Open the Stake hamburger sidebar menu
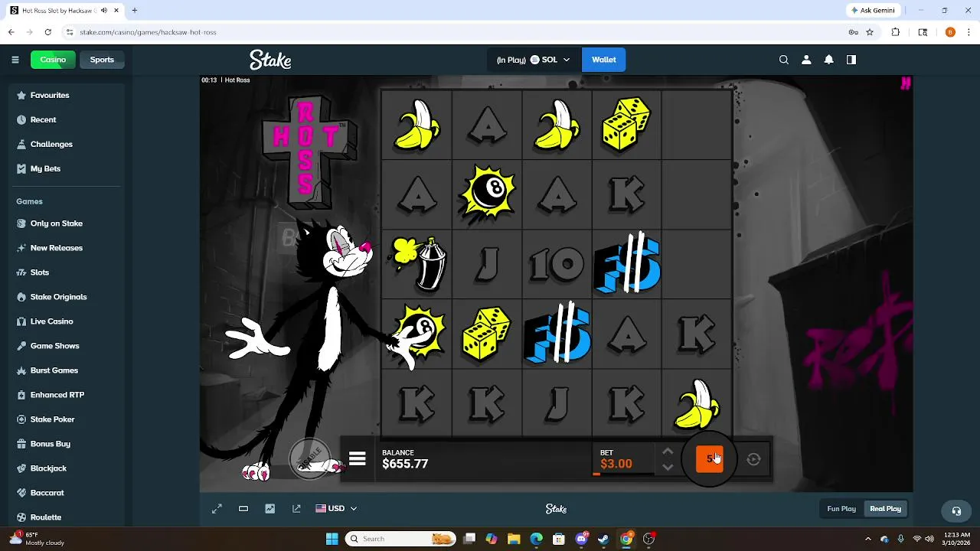 (15, 60)
